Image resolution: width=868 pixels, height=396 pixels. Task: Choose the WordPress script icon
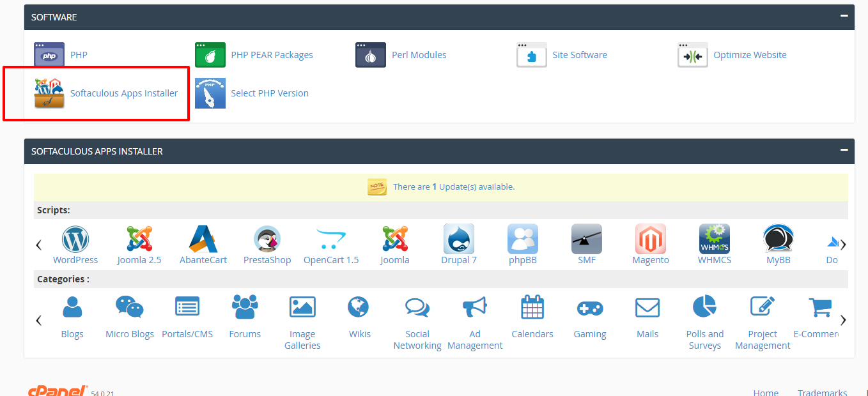point(75,240)
